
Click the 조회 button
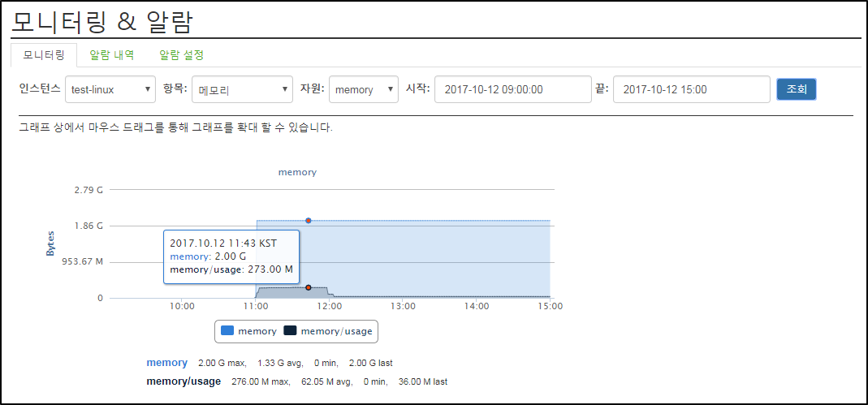(796, 89)
